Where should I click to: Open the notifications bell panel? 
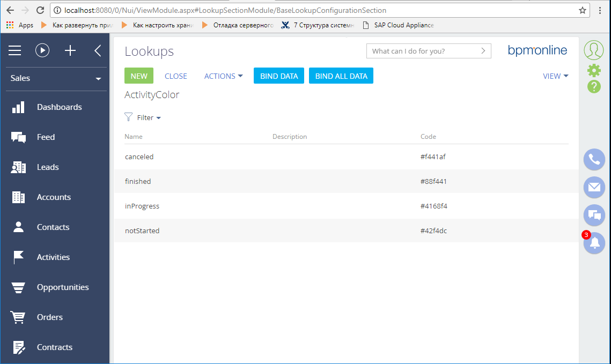(594, 243)
